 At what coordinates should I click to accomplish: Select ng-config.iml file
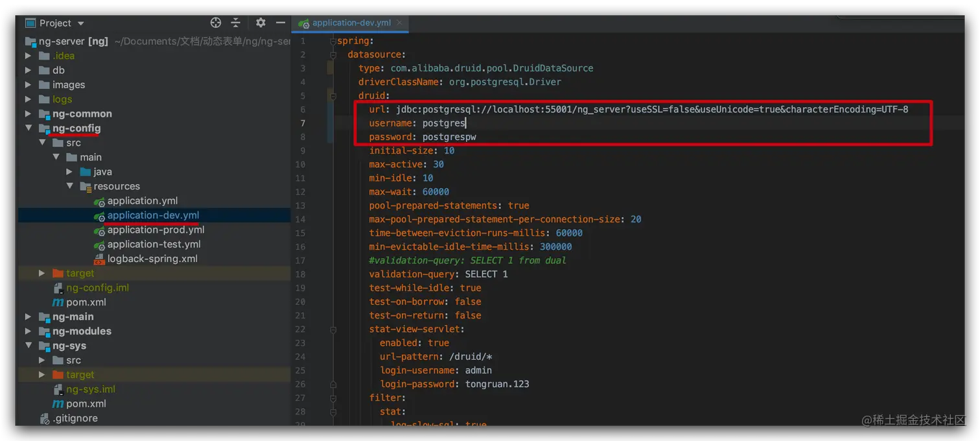click(x=98, y=287)
